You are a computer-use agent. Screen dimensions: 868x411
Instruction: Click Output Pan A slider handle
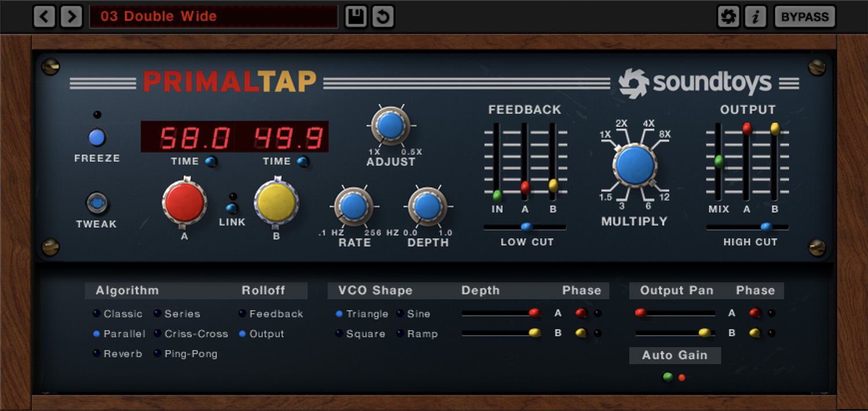coord(641,313)
